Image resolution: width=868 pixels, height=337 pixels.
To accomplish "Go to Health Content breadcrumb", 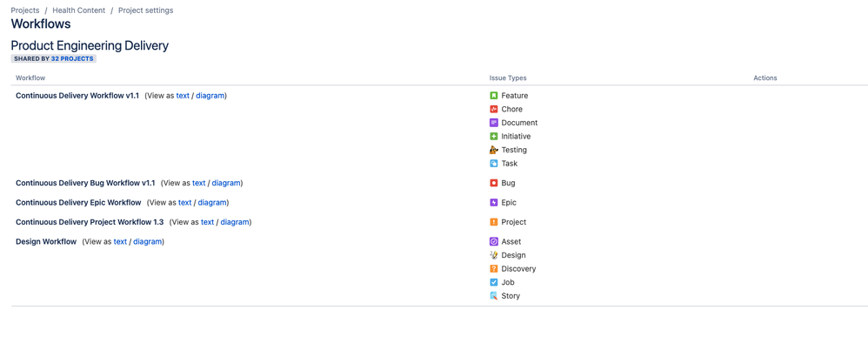I will tap(78, 10).
